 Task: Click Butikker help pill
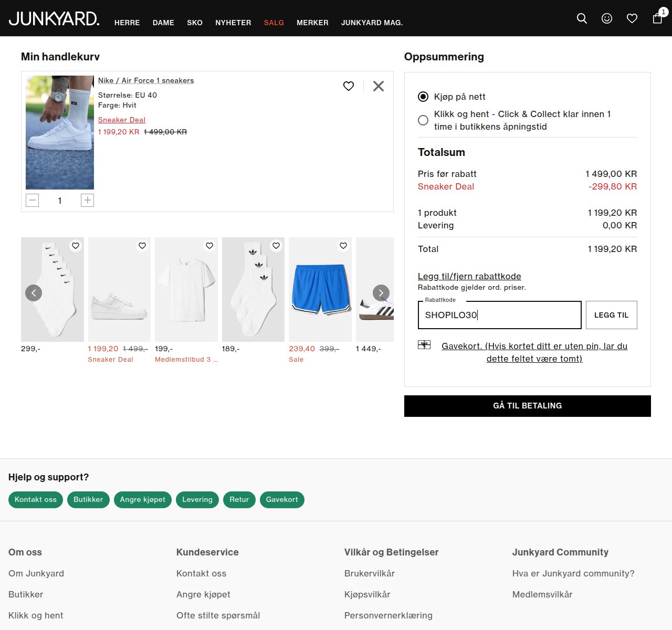pyautogui.click(x=88, y=499)
